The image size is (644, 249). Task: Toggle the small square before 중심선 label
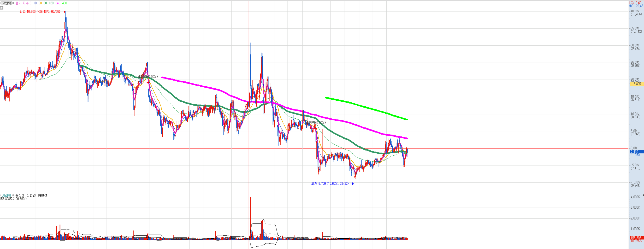(13, 195)
